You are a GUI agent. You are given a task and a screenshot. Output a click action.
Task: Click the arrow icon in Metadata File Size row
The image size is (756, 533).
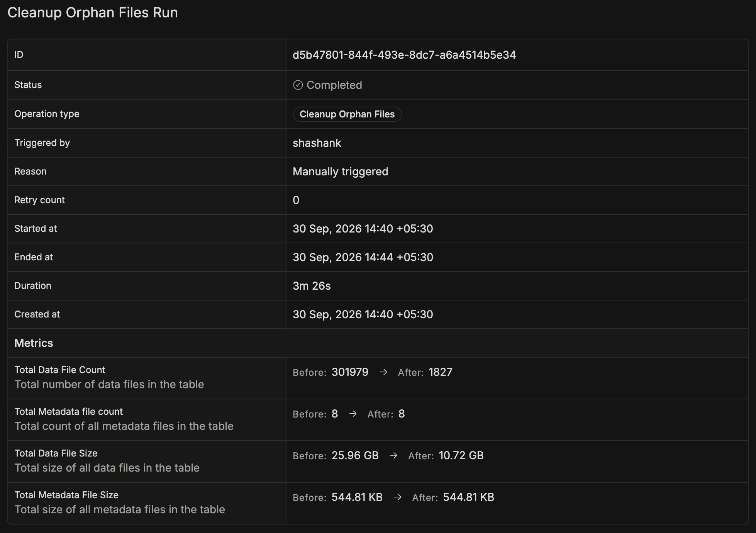pos(398,497)
